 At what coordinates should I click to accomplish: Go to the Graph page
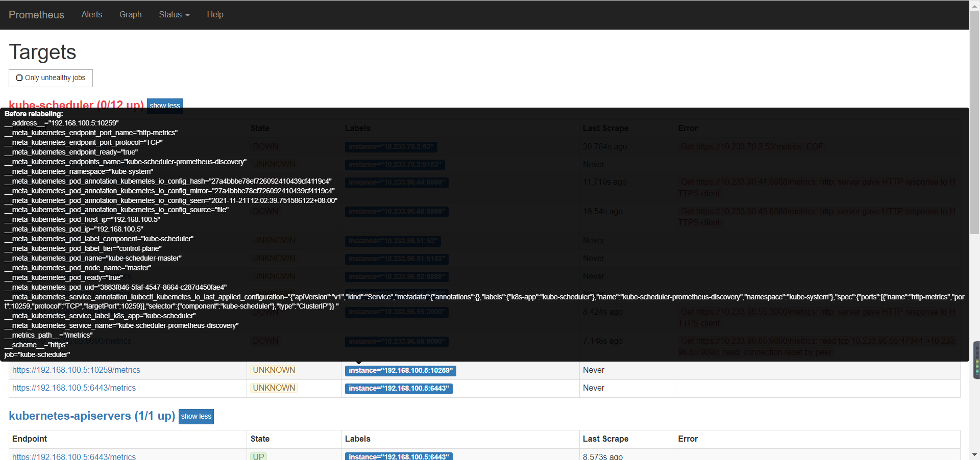131,15
